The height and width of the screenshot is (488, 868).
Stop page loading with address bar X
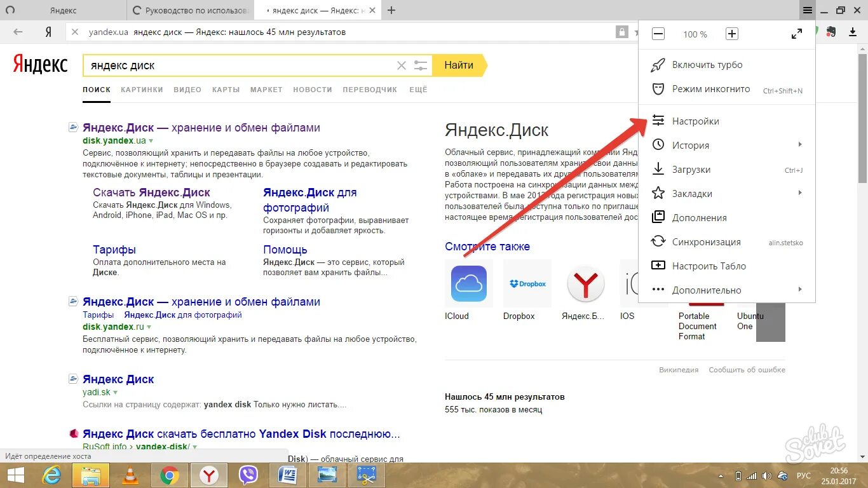click(74, 32)
